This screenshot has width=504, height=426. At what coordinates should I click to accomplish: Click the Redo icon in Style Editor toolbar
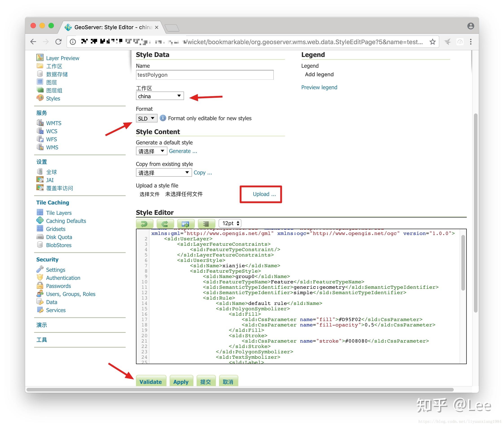tap(165, 223)
